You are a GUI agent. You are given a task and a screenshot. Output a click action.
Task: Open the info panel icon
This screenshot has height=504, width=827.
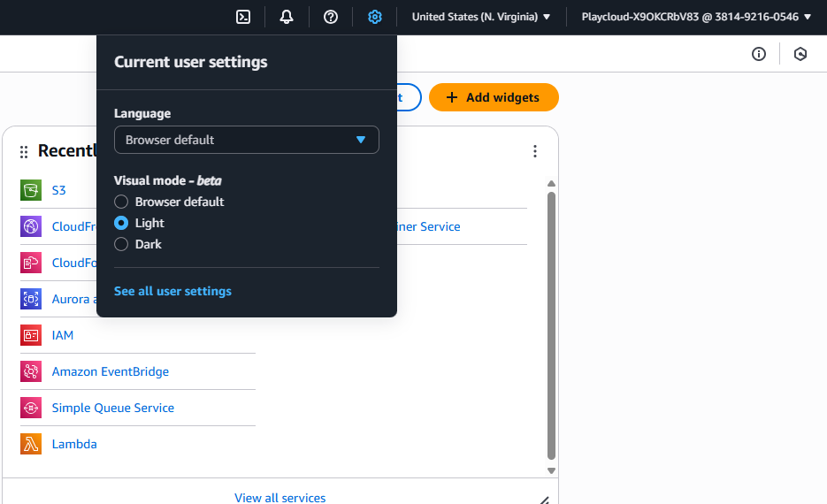[x=758, y=54]
